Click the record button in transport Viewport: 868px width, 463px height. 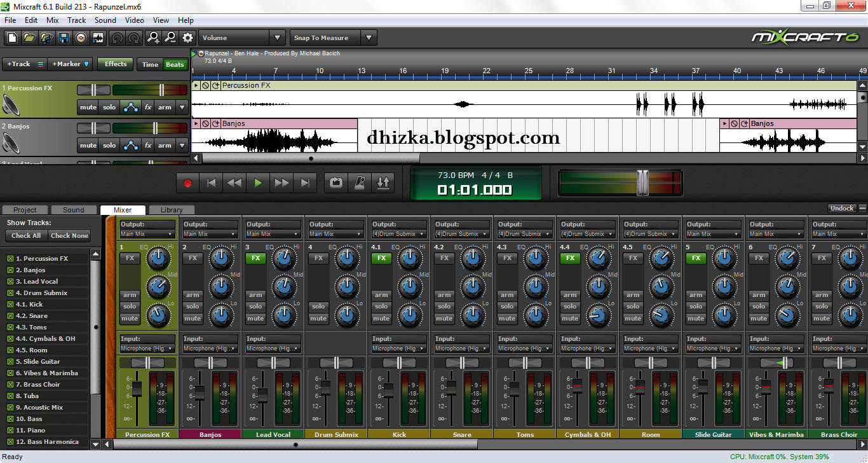coord(187,183)
